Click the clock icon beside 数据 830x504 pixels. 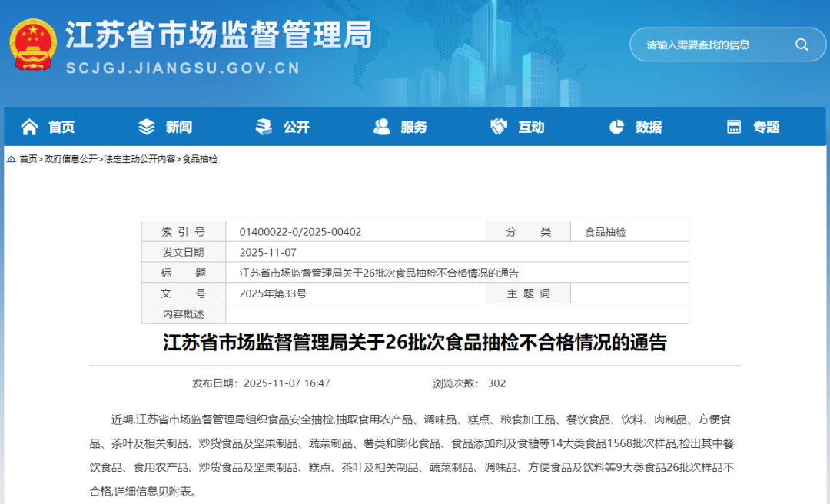click(x=617, y=127)
